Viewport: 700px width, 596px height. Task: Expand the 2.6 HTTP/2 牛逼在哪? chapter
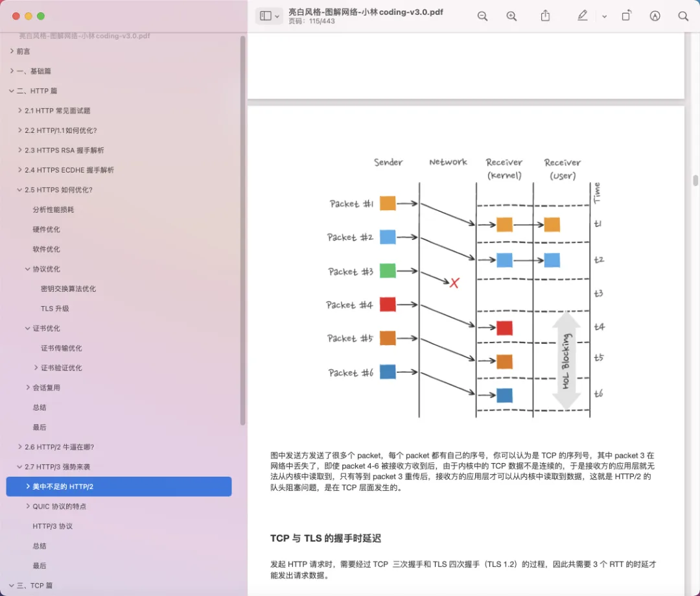[19, 447]
